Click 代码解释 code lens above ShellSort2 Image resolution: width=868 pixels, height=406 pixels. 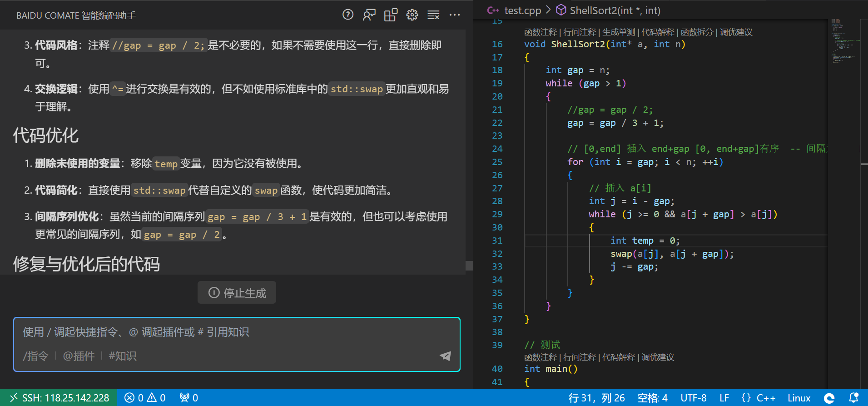(x=658, y=32)
